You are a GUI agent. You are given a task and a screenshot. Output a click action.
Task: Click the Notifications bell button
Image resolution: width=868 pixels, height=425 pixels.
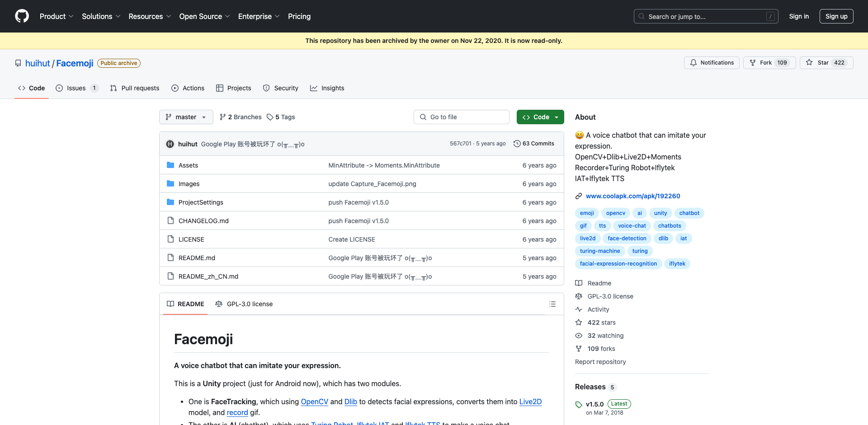click(712, 63)
